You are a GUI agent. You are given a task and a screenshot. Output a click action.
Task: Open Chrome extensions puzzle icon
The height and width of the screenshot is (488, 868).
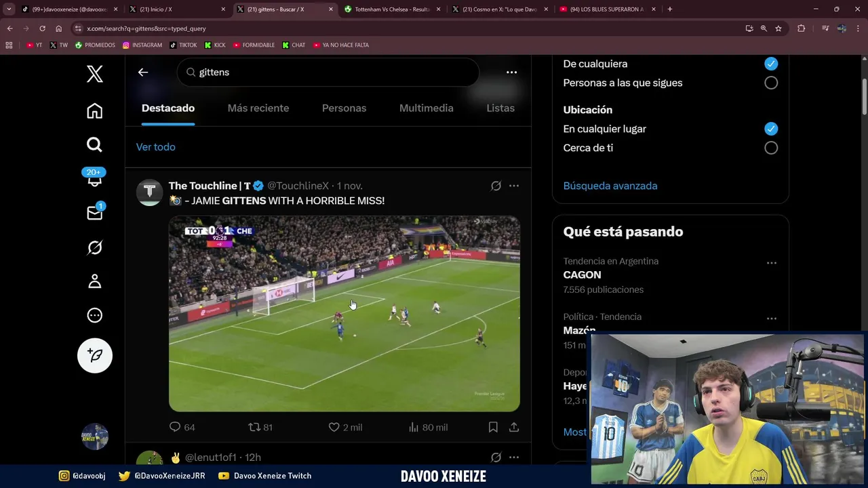click(x=801, y=28)
